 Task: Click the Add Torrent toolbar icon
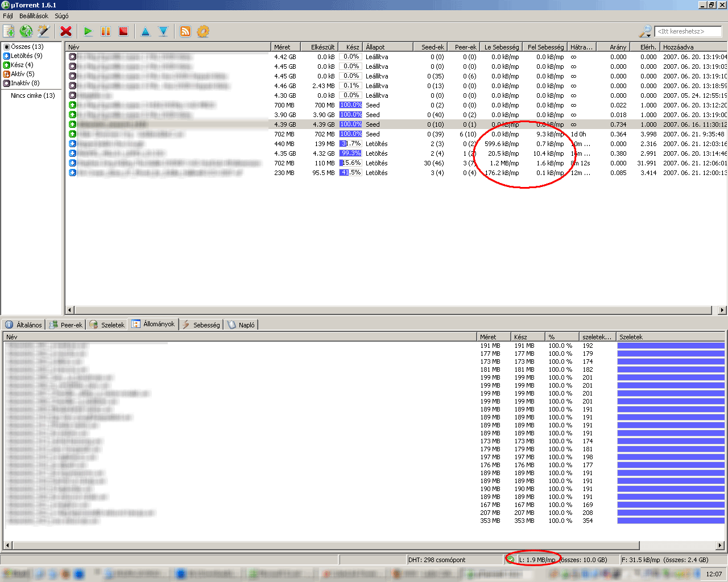click(9, 31)
